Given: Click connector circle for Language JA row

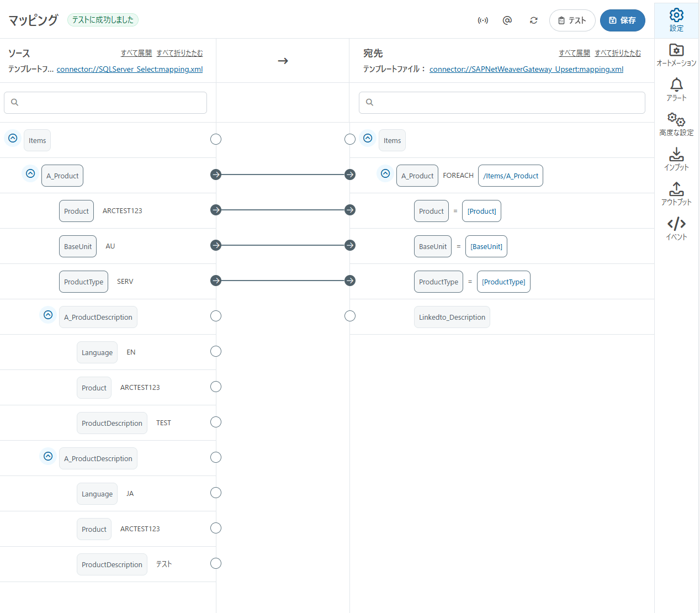Looking at the screenshot, I should click(216, 493).
